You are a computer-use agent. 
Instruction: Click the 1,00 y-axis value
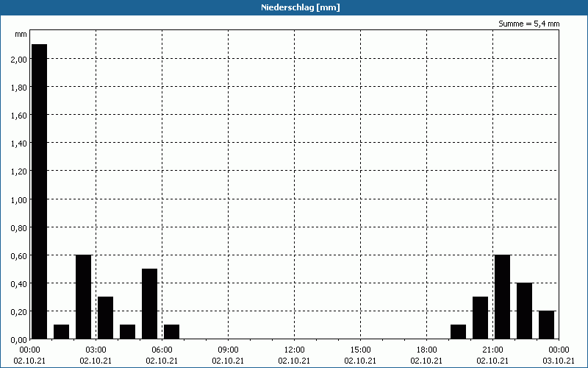[19, 199]
